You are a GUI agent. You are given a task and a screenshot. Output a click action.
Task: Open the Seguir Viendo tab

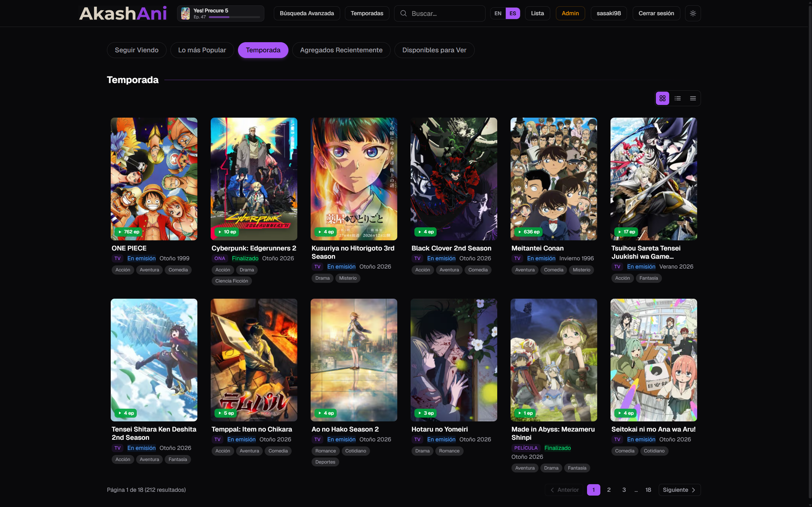pyautogui.click(x=136, y=50)
